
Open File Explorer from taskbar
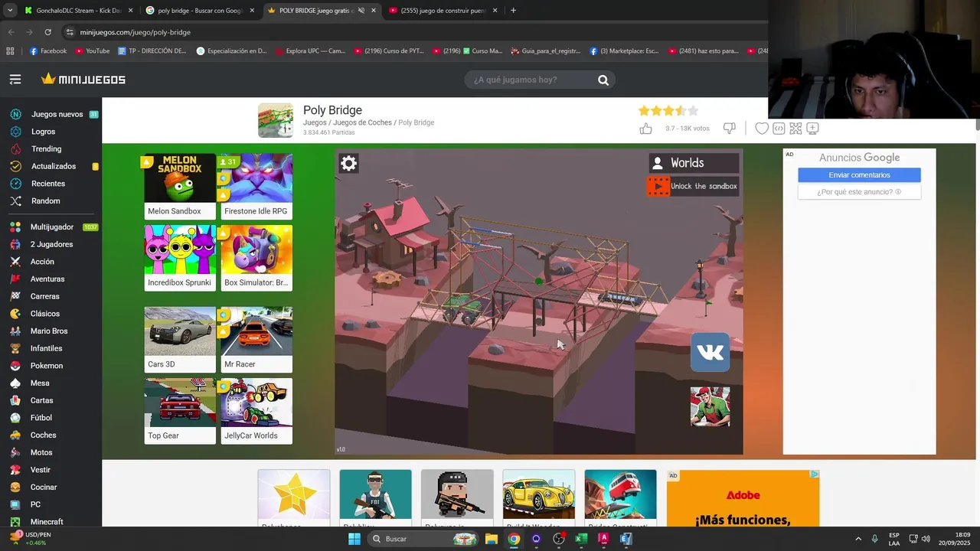pyautogui.click(x=492, y=539)
